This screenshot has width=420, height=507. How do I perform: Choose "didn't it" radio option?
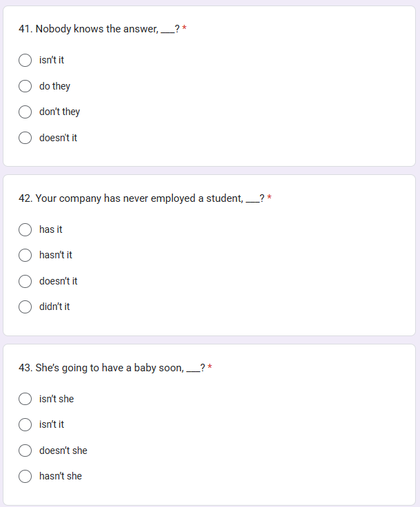coord(25,307)
